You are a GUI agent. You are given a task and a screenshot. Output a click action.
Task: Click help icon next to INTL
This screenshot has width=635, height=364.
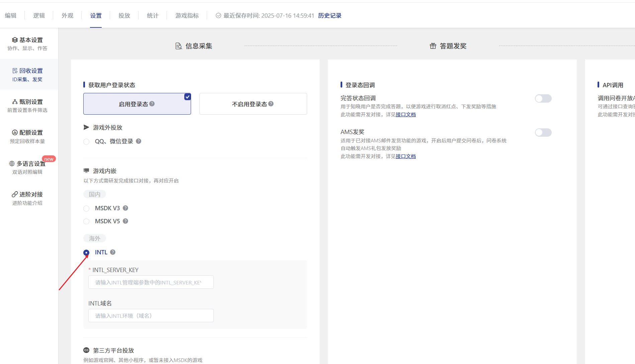[113, 252]
